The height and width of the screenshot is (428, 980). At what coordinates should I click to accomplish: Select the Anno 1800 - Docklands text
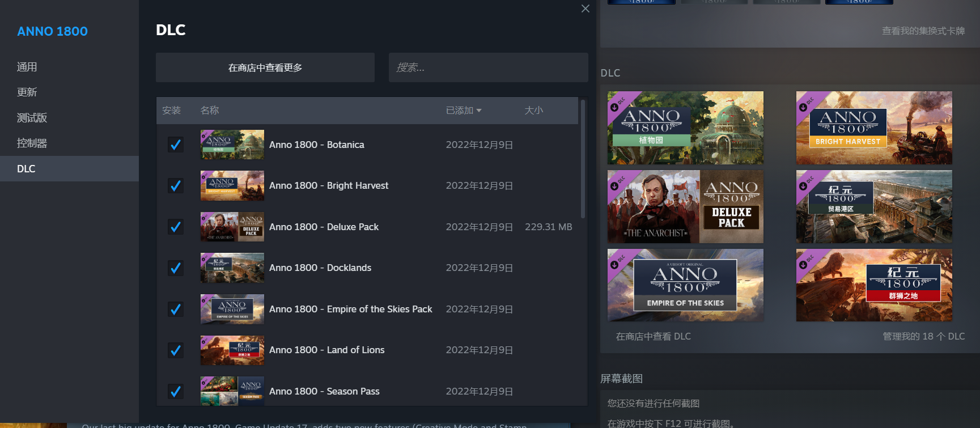(x=320, y=268)
